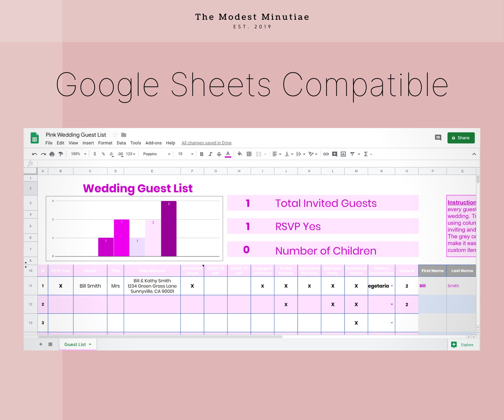Toggle bold formatting
504x420 pixels.
(x=201, y=154)
